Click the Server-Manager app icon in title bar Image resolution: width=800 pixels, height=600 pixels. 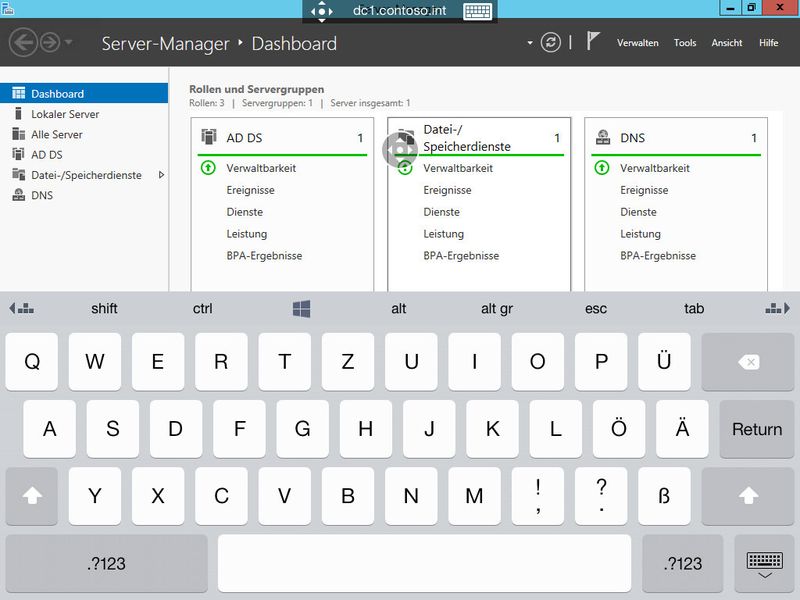point(7,8)
